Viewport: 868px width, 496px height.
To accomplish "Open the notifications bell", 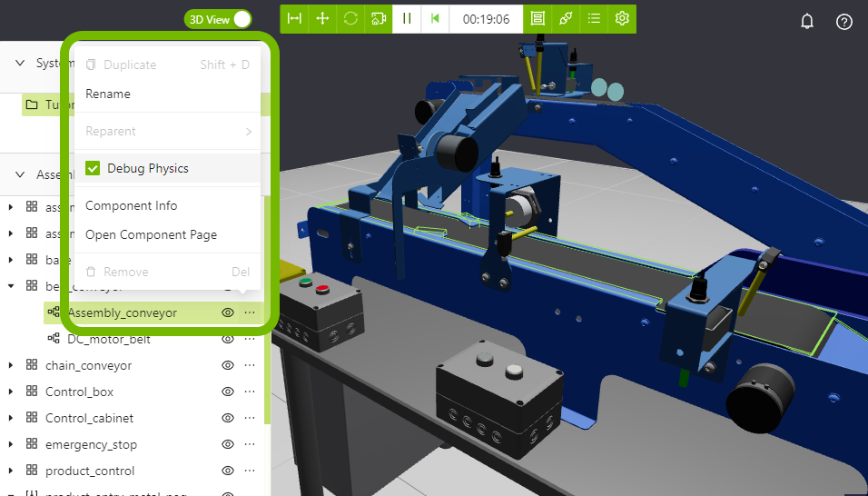I will tap(807, 22).
